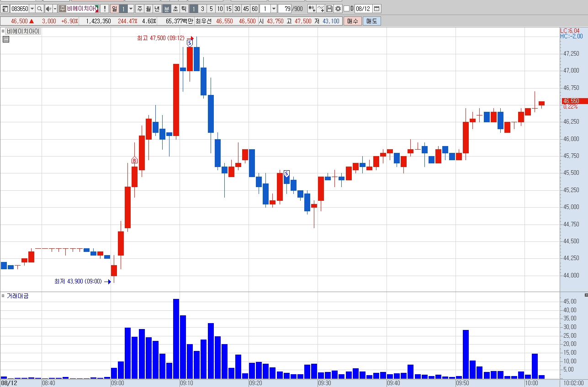Select the 초 (second) period button
588x387 pixels.
[x=175, y=9]
